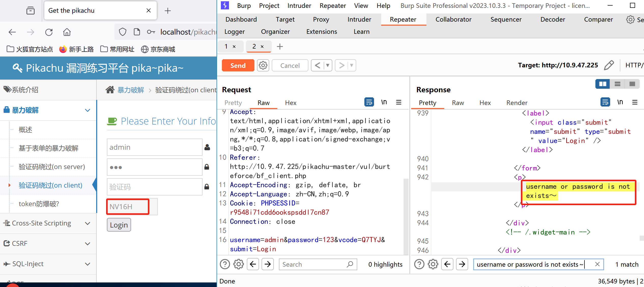The width and height of the screenshot is (644, 287).
Task: Click the Login button on Pikachu page
Action: [x=119, y=225]
